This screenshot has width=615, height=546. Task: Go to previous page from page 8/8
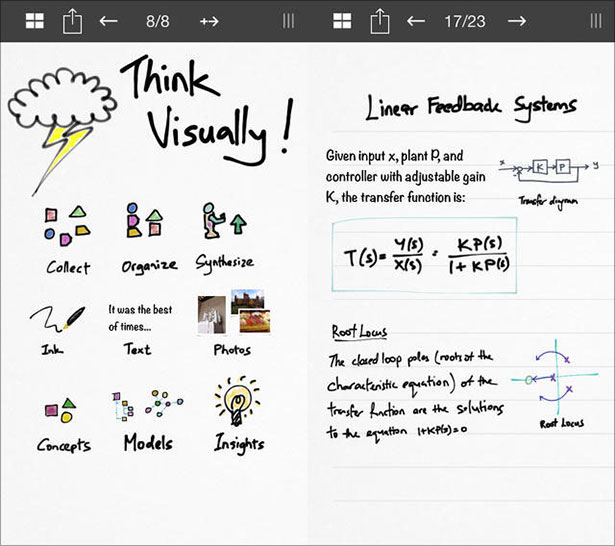point(109,20)
